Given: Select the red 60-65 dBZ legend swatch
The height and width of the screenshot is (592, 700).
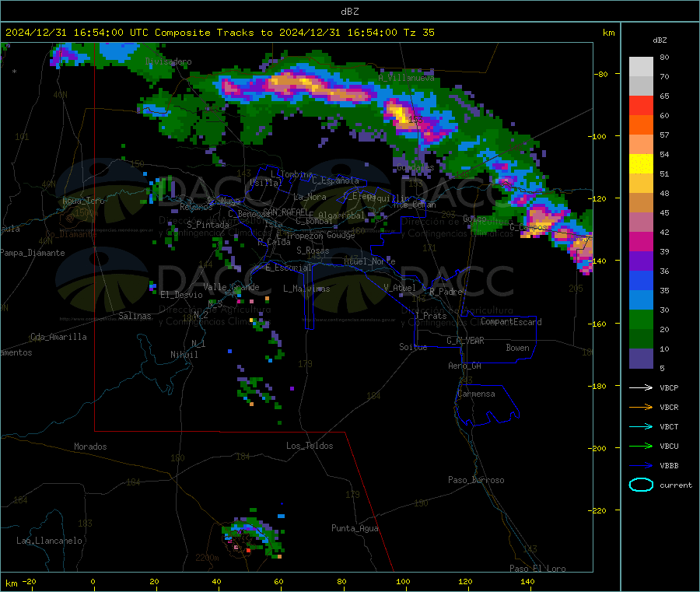Looking at the screenshot, I should (x=641, y=105).
